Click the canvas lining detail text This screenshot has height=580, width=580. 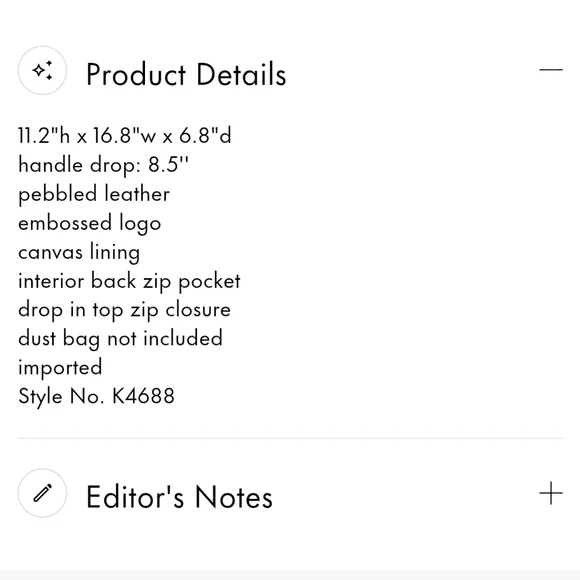point(79,252)
